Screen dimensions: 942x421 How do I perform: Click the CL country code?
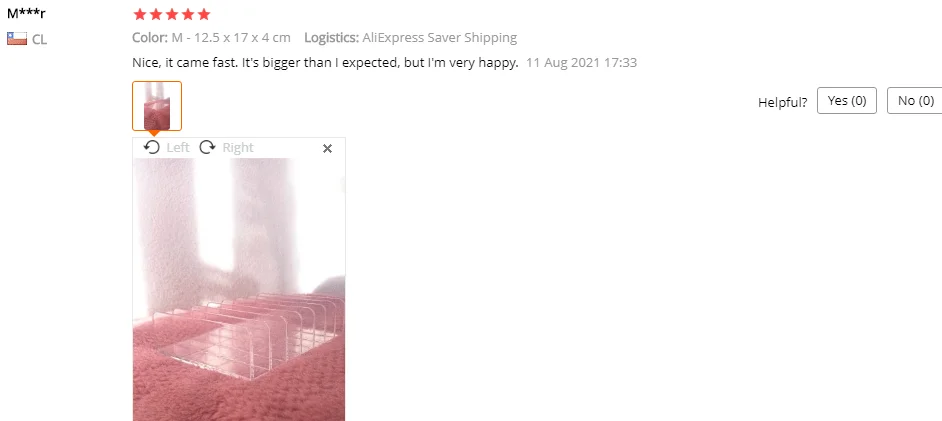(x=40, y=40)
